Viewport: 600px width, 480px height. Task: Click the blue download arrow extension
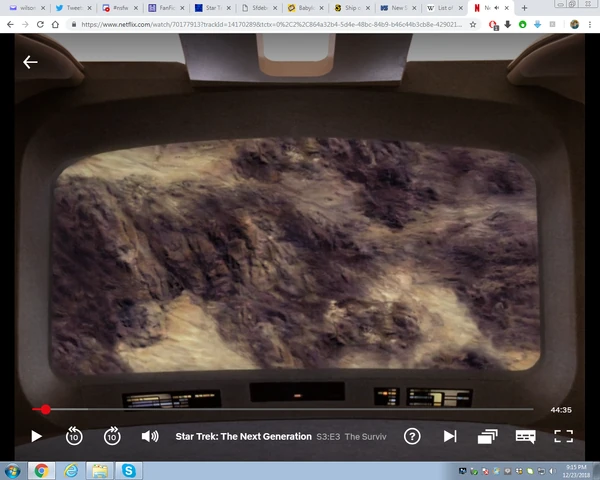click(537, 24)
